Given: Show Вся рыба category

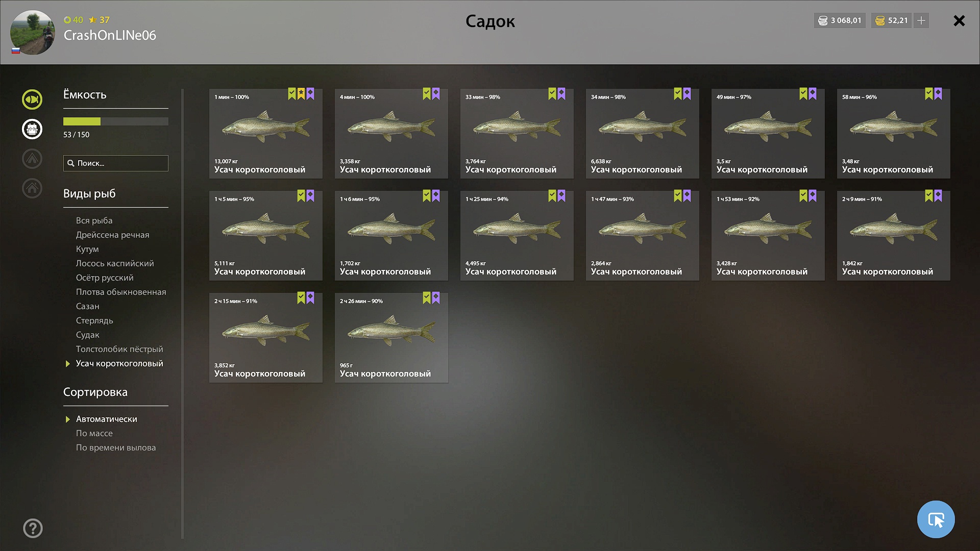Looking at the screenshot, I should [x=94, y=220].
